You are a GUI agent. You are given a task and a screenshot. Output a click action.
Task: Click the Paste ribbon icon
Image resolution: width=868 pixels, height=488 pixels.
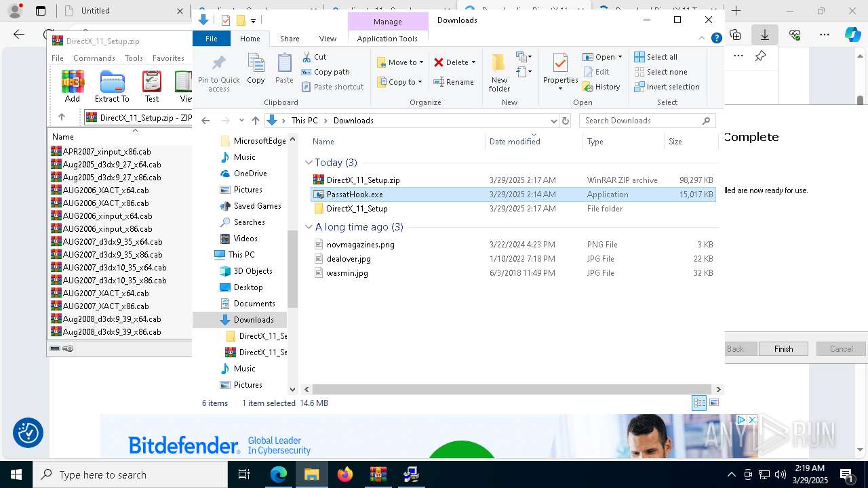coord(284,69)
